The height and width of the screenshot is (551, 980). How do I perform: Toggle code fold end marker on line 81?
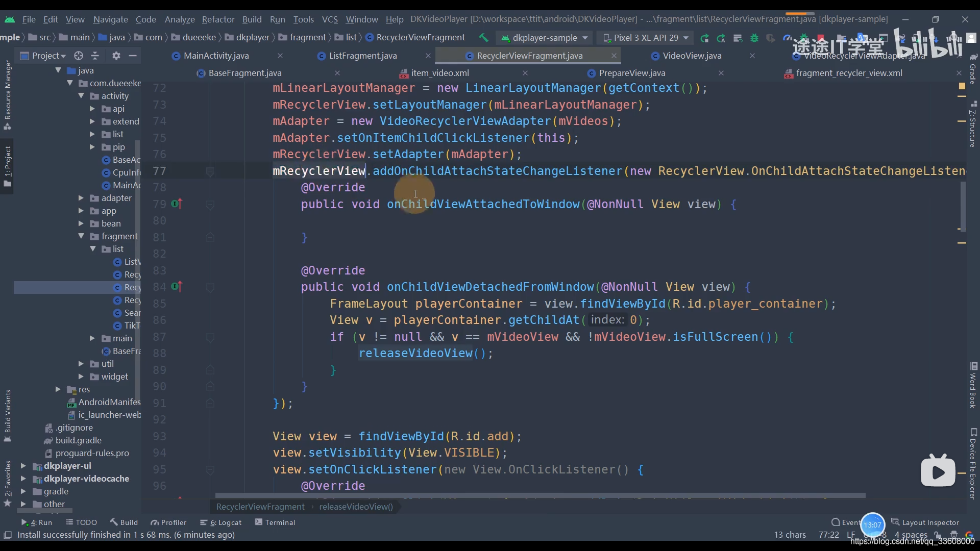[x=210, y=237]
